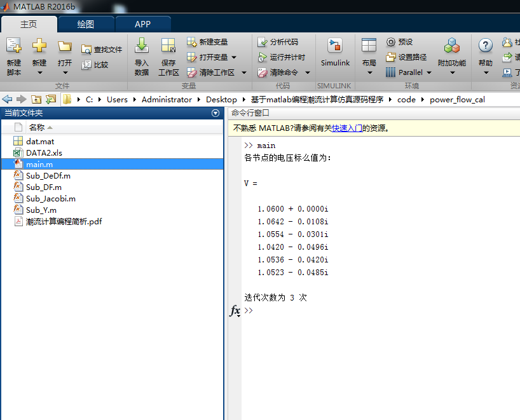Expand the 布局 dropdown arrow
The image size is (520, 420).
click(370, 72)
